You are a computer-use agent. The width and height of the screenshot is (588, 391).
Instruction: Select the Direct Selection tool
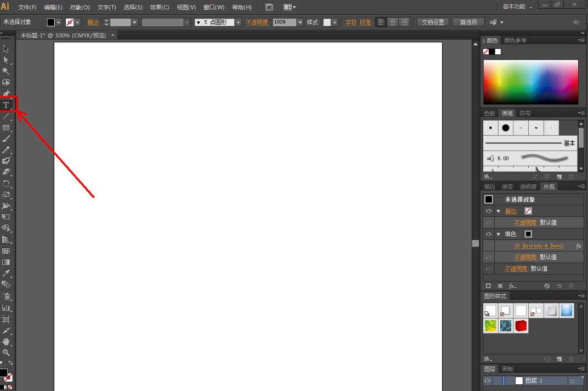[5, 60]
